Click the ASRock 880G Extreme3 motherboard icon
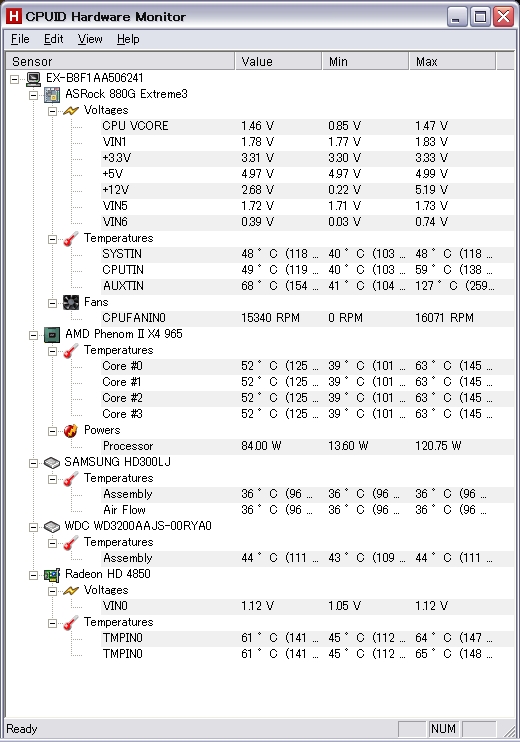 (x=52, y=95)
